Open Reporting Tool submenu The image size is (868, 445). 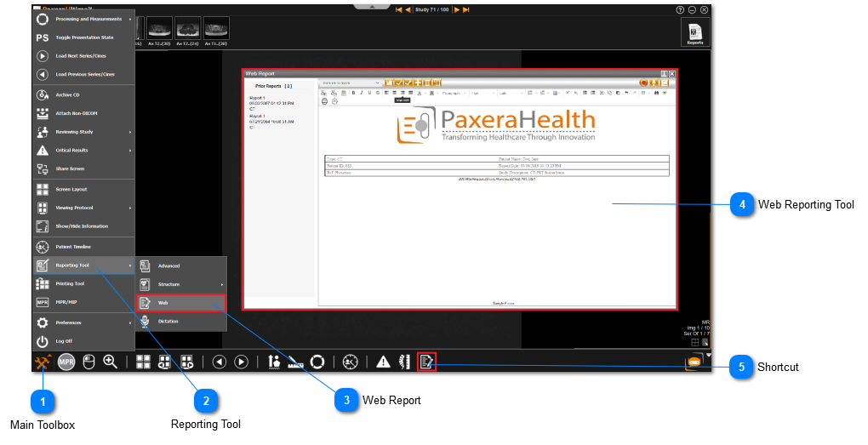point(83,265)
